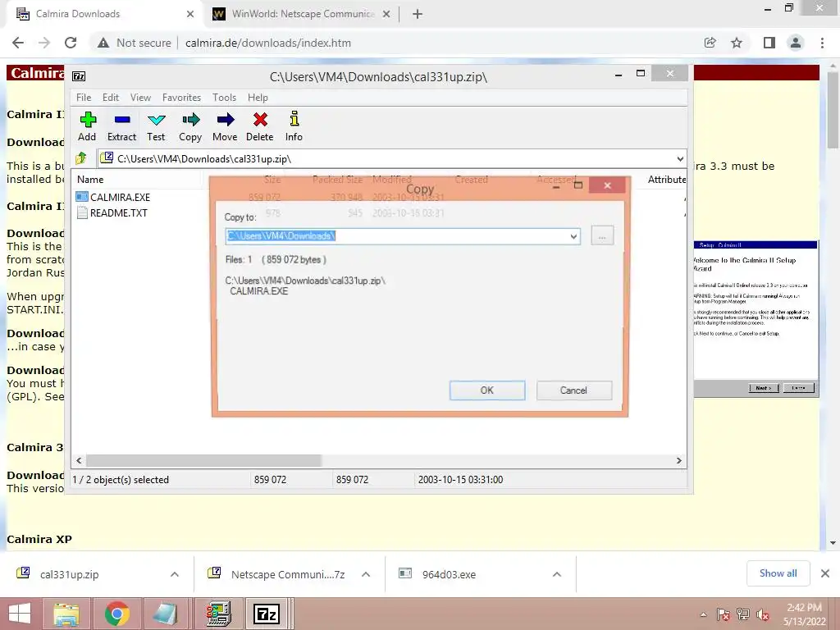Image resolution: width=840 pixels, height=630 pixels.
Task: Close the Chrome downloads bar
Action: click(x=825, y=573)
